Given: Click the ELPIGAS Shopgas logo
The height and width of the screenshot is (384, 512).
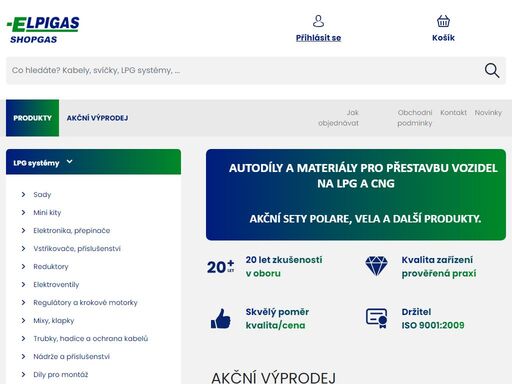Looking at the screenshot, I should pos(43,30).
